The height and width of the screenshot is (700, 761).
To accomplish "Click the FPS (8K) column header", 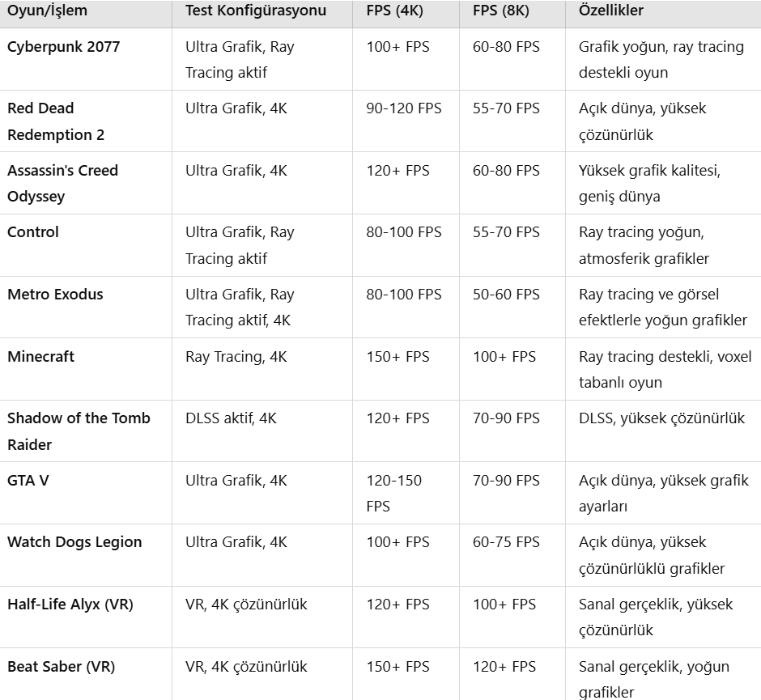I will [501, 11].
